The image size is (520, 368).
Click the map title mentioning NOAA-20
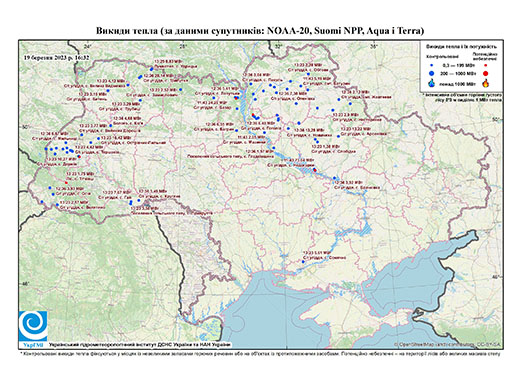(x=260, y=31)
